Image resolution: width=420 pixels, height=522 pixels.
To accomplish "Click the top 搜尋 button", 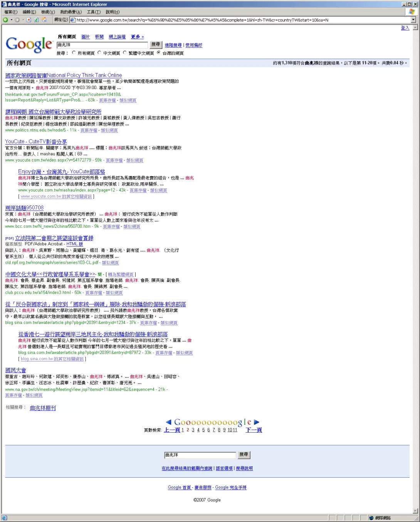I will [x=156, y=45].
